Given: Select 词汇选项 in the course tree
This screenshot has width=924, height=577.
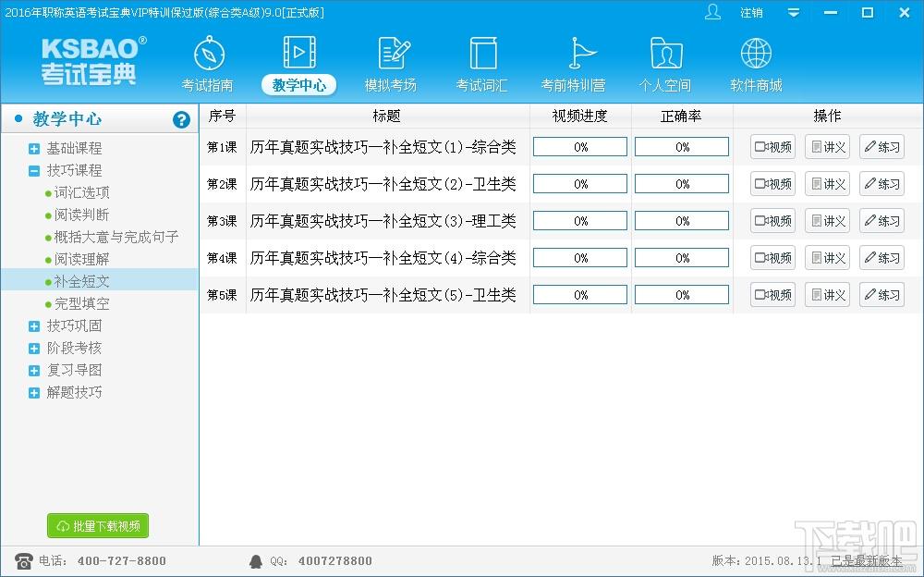Looking at the screenshot, I should (x=81, y=192).
